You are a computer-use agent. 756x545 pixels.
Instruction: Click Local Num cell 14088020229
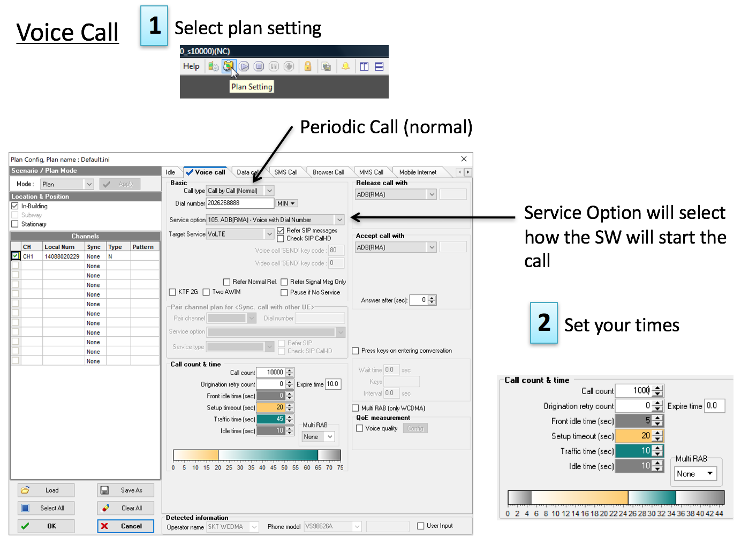click(64, 256)
